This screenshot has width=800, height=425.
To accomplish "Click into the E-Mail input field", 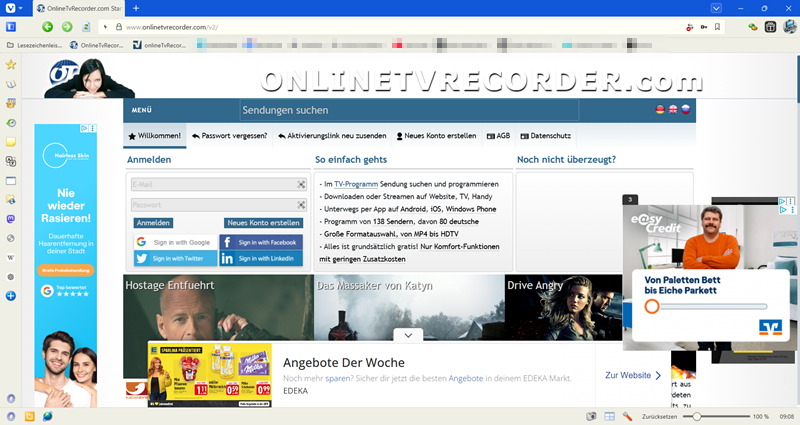I will click(x=212, y=185).
